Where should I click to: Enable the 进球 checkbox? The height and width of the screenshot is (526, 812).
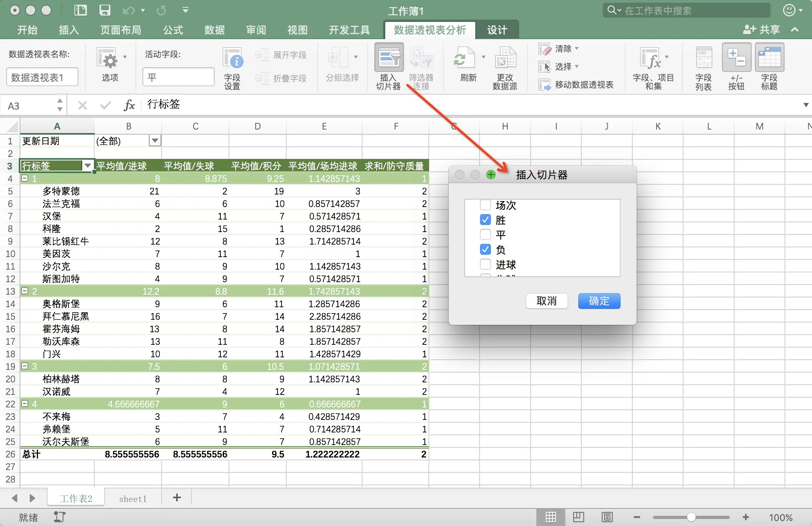point(485,264)
